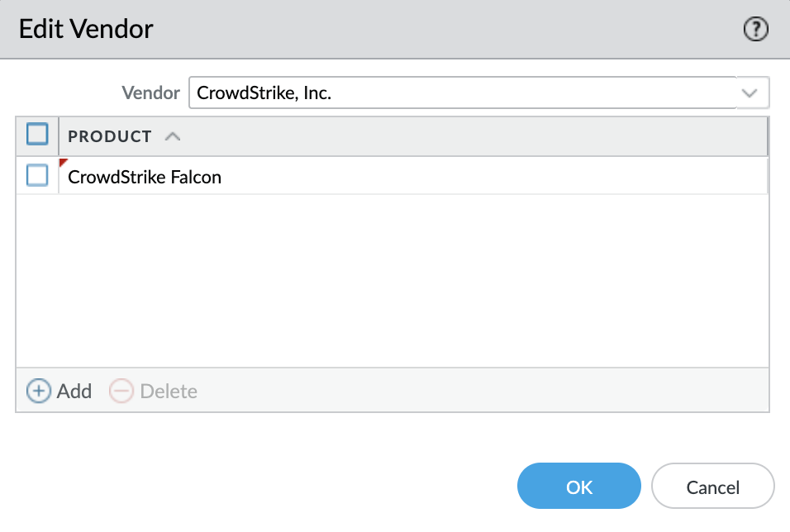The height and width of the screenshot is (532, 790).
Task: Click the PRODUCT column header
Action: (x=110, y=136)
